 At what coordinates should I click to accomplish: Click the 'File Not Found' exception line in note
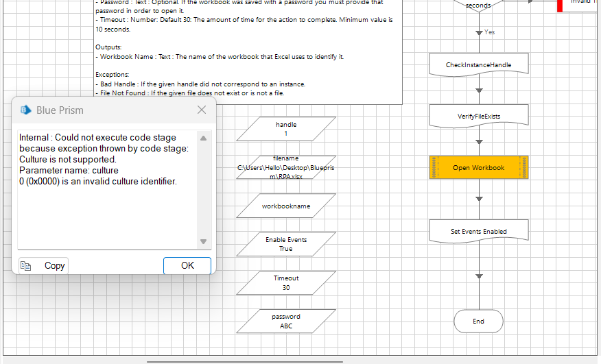[x=190, y=93]
